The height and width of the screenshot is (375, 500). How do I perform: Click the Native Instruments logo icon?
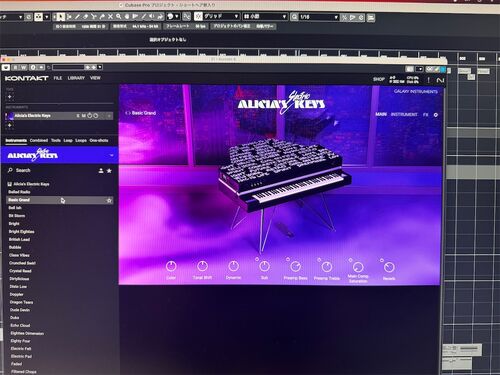coord(440,80)
